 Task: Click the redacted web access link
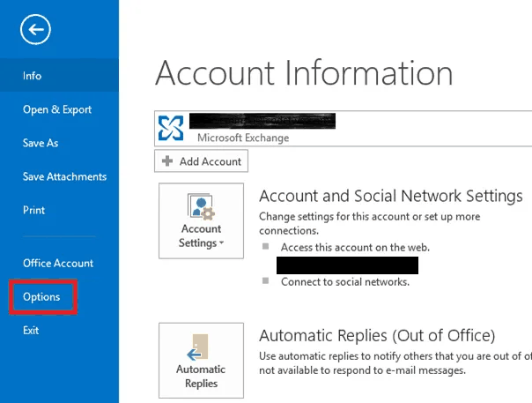coord(347,265)
